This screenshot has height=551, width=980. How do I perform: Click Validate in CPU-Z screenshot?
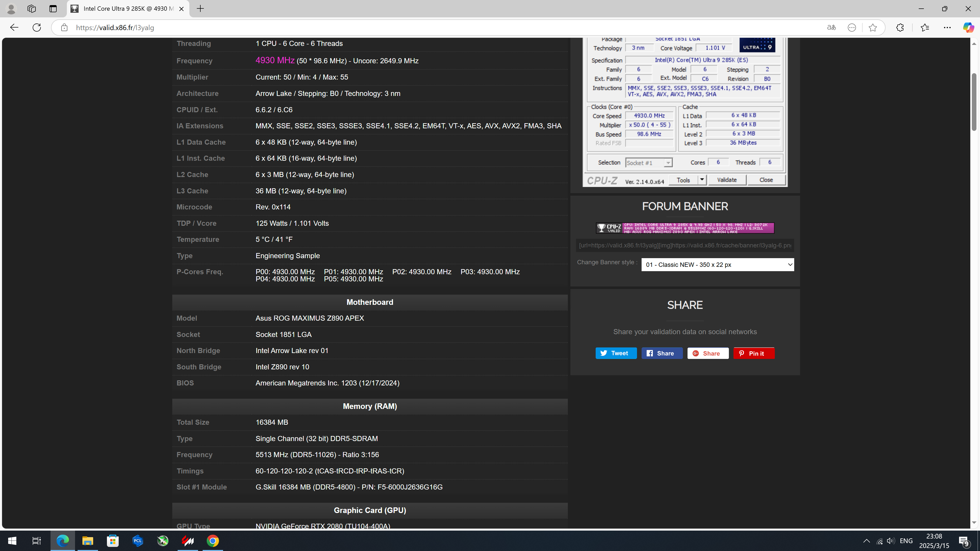(727, 180)
